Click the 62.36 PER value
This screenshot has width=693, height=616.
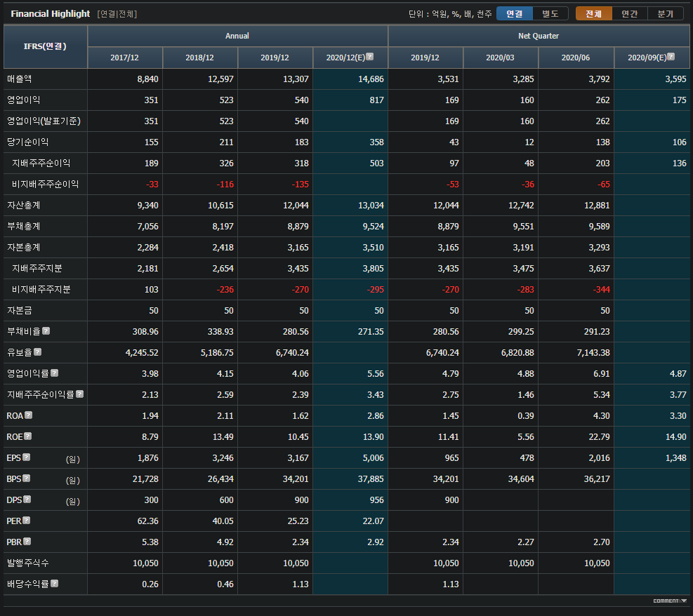pyautogui.click(x=147, y=521)
